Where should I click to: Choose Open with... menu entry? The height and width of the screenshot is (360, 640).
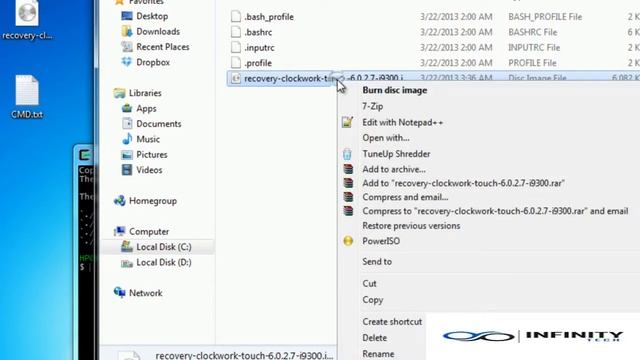click(386, 138)
